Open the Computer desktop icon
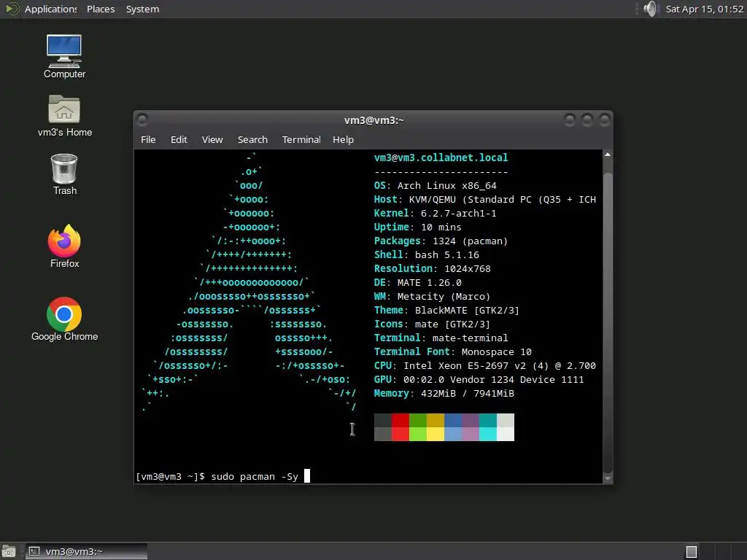The height and width of the screenshot is (560, 747). (x=64, y=56)
